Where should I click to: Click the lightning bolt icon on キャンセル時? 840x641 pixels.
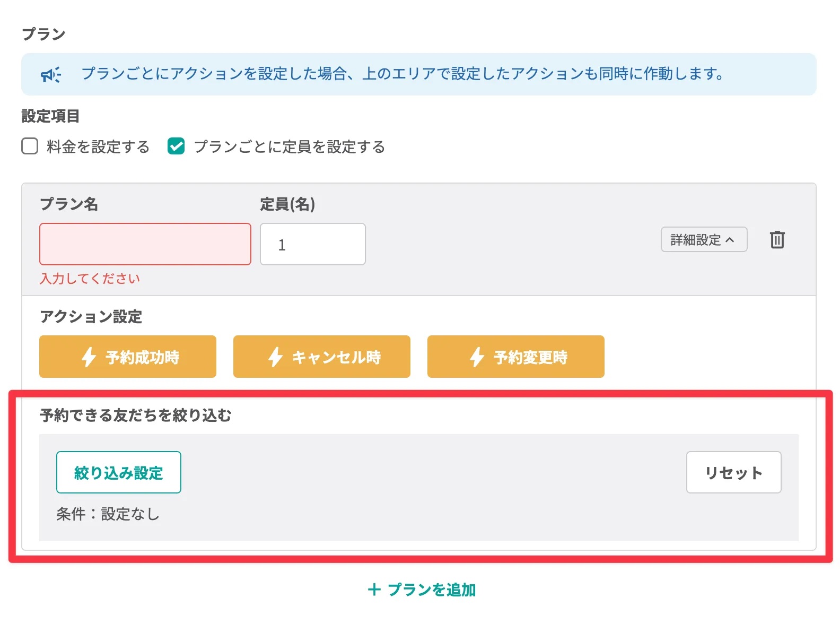click(275, 357)
